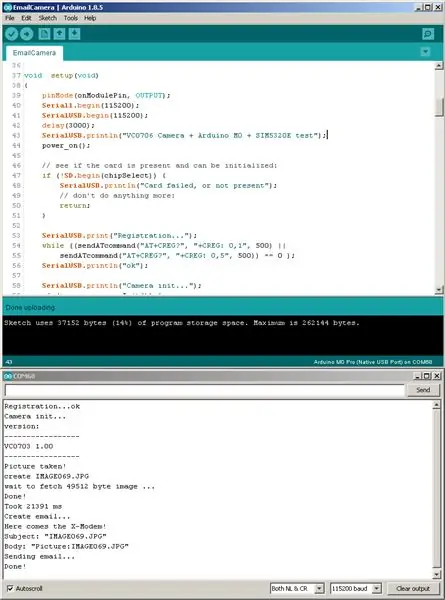Click the "Registration...ok" output line
Viewport: 445px width, 600px height.
click(x=42, y=406)
